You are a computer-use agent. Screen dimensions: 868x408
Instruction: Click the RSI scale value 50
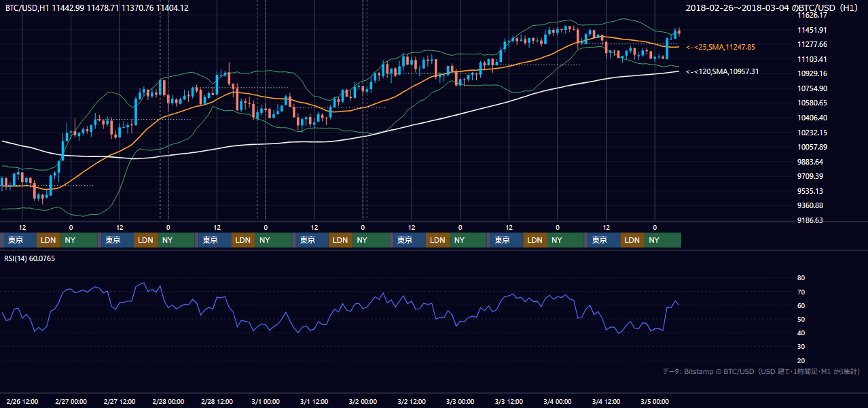[x=801, y=319]
